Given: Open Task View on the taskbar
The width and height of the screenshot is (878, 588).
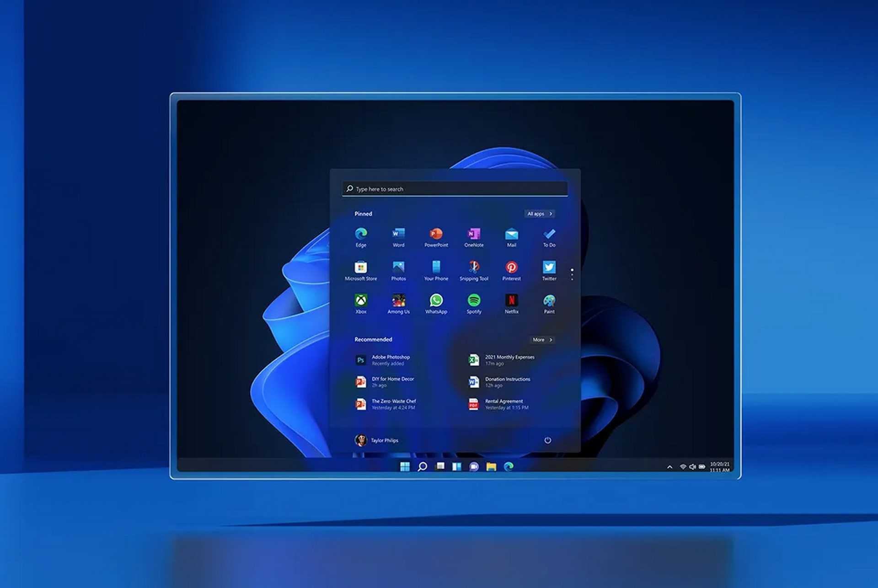Looking at the screenshot, I should pos(440,466).
